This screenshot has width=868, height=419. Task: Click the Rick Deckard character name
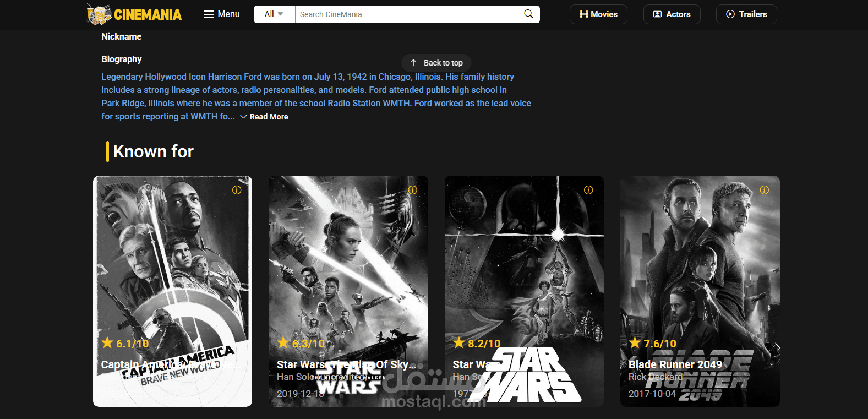pyautogui.click(x=656, y=377)
